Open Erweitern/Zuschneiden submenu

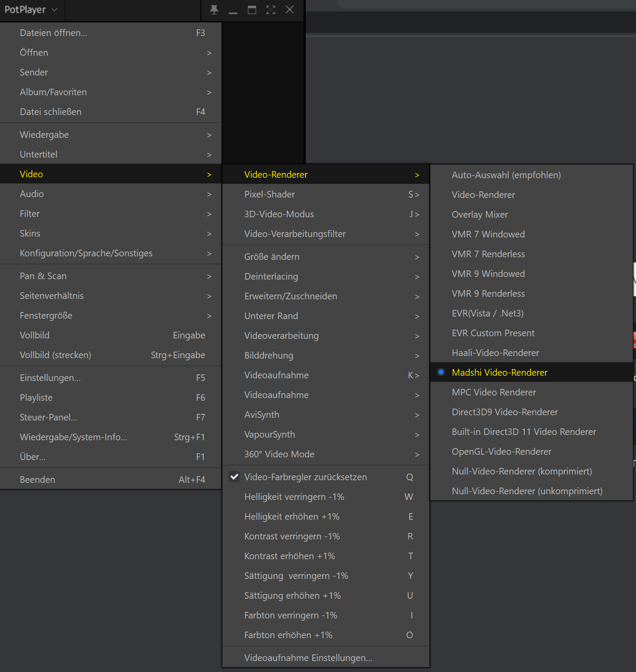(326, 296)
